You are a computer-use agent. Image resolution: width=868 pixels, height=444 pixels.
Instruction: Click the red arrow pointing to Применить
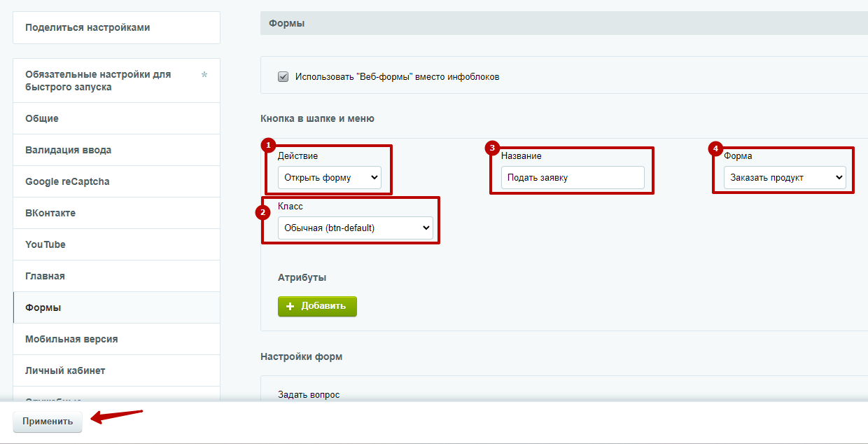point(118,417)
